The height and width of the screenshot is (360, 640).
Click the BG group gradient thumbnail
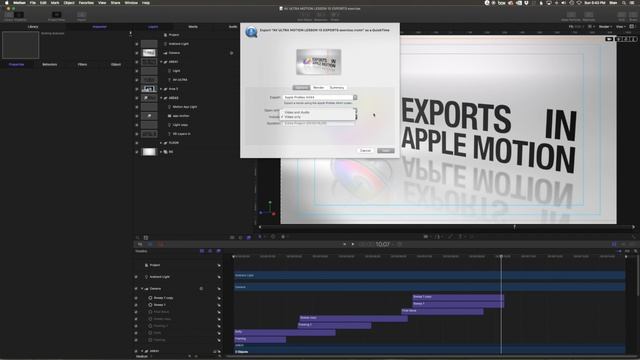click(x=149, y=152)
